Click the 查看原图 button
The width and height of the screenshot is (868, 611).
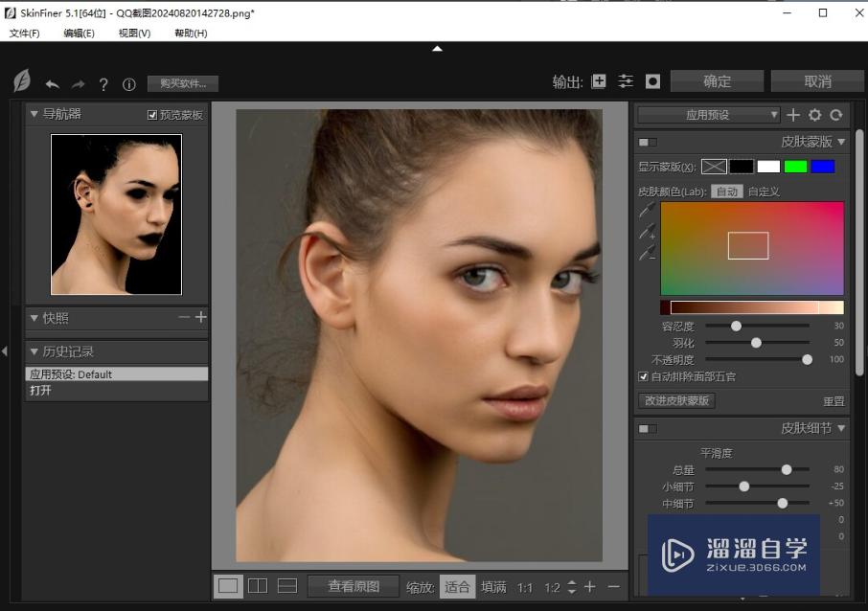click(x=354, y=586)
